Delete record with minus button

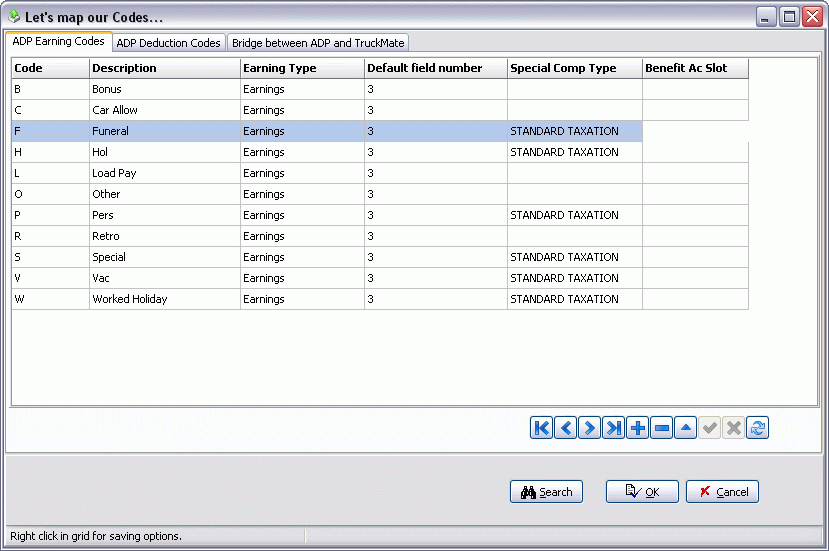(x=662, y=428)
